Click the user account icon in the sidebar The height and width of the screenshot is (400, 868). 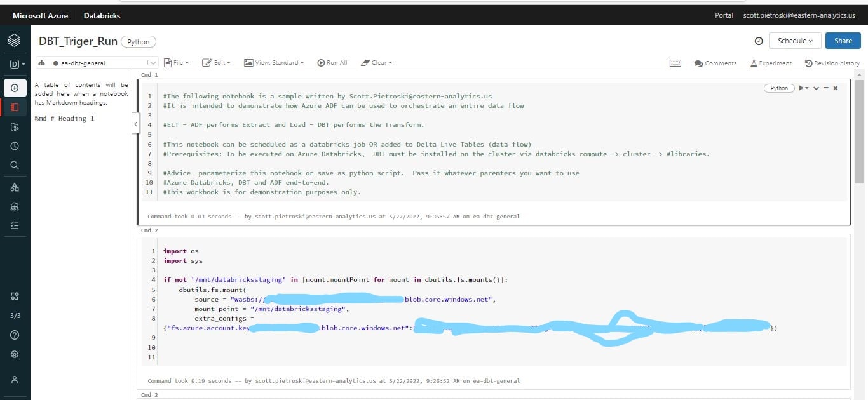[15, 380]
